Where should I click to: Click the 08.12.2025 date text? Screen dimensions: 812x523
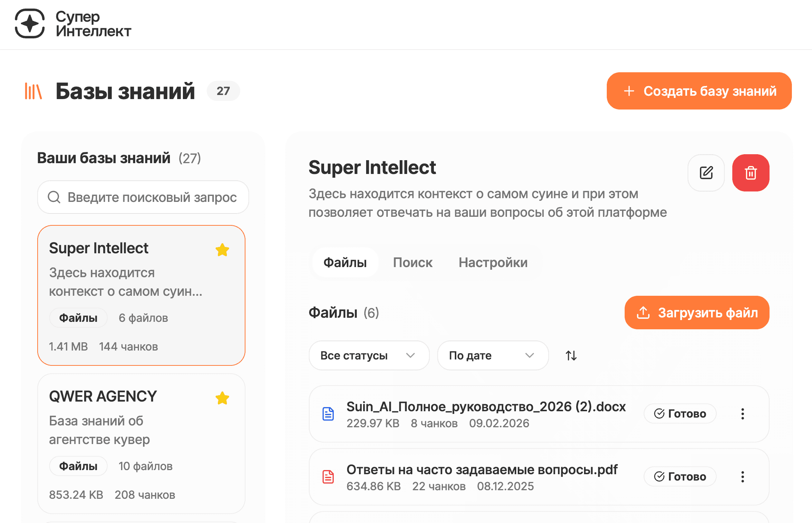505,486
